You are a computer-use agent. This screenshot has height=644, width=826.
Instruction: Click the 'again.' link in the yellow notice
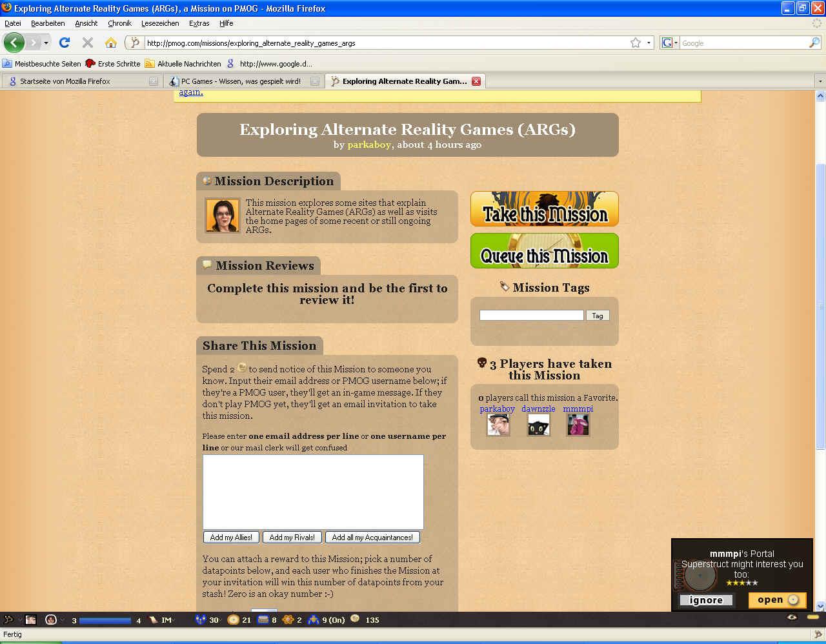coord(191,92)
